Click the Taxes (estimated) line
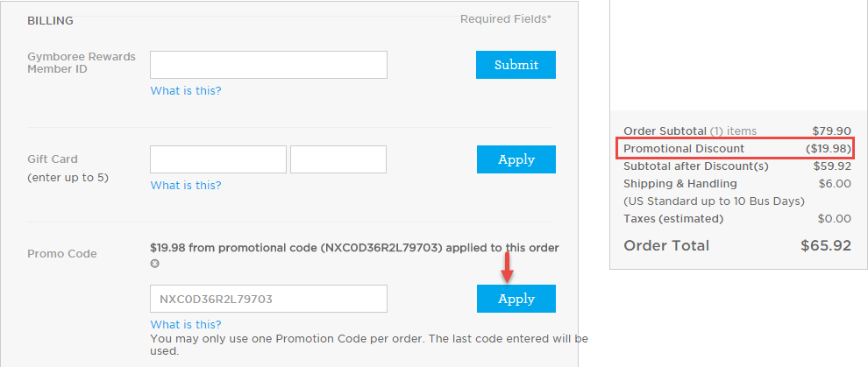This screenshot has height=367, width=868. (x=736, y=219)
